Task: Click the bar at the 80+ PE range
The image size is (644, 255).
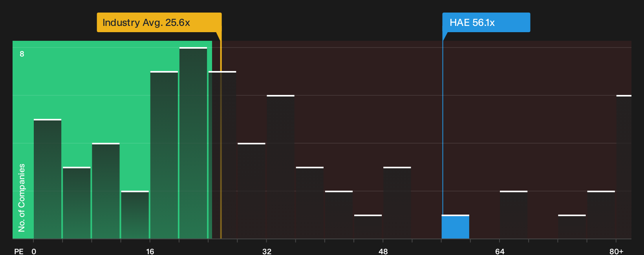Action: [624, 167]
